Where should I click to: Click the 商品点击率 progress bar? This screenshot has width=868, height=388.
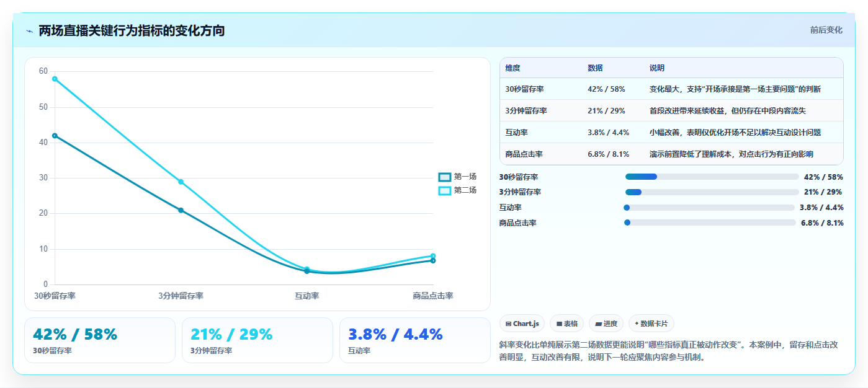(710, 223)
